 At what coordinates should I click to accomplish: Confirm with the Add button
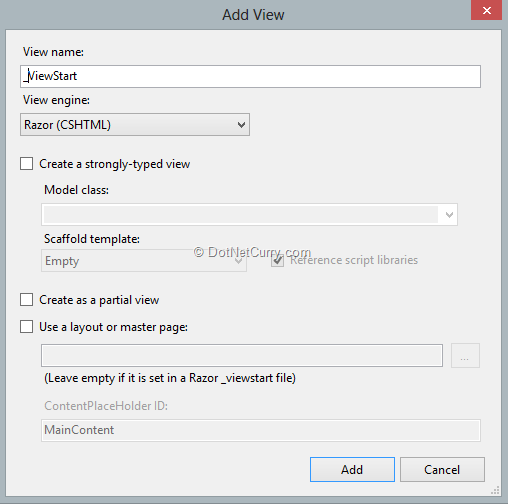click(352, 469)
